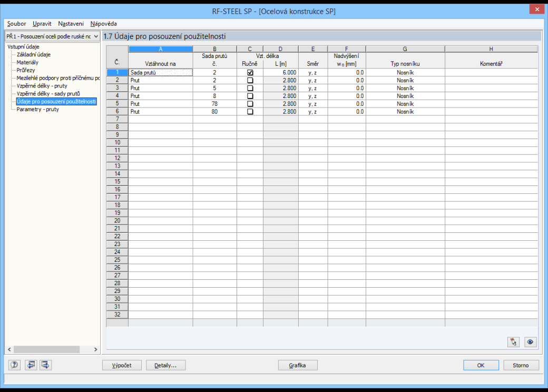Screen dimensions: 548x392
Task: Select Vzpěrné délky - sady prutů item
Action: pyautogui.click(x=48, y=94)
